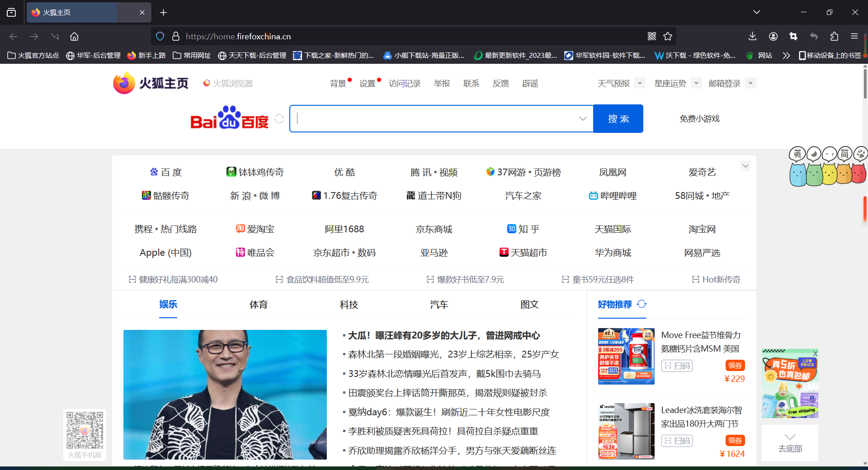Open the Firefox hamburger menu
The image size is (868, 470).
coord(854,36)
